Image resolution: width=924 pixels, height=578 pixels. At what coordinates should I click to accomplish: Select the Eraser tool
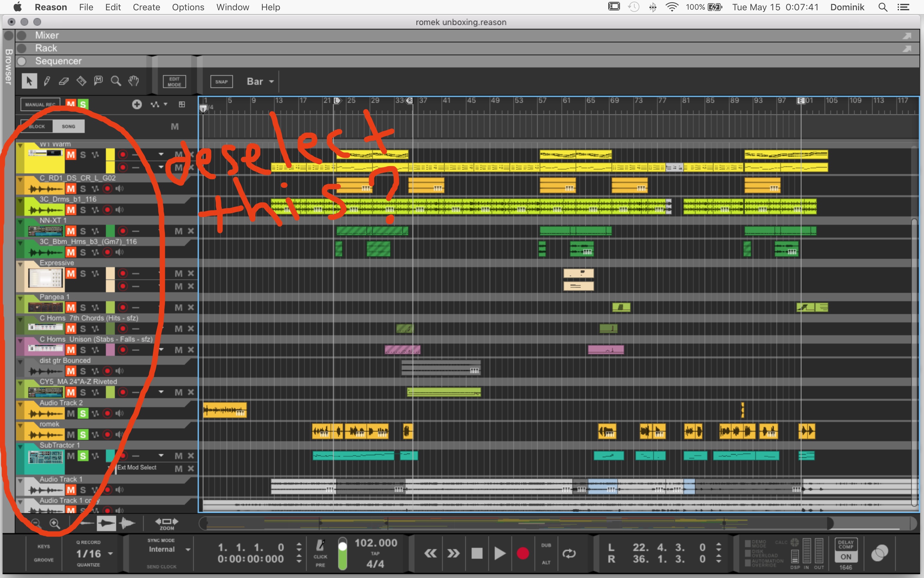64,81
